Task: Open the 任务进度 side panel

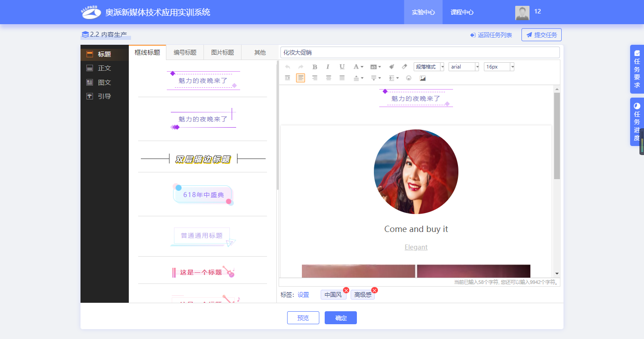Action: tap(637, 122)
